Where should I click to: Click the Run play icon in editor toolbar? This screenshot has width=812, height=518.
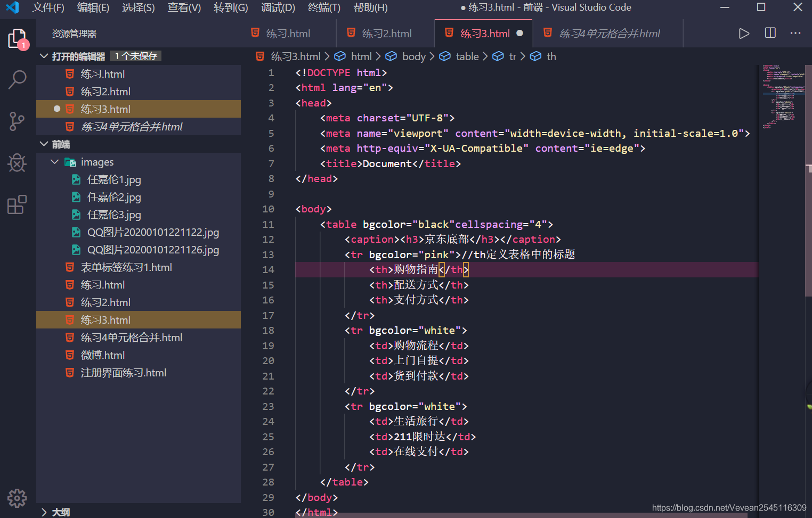click(x=744, y=34)
